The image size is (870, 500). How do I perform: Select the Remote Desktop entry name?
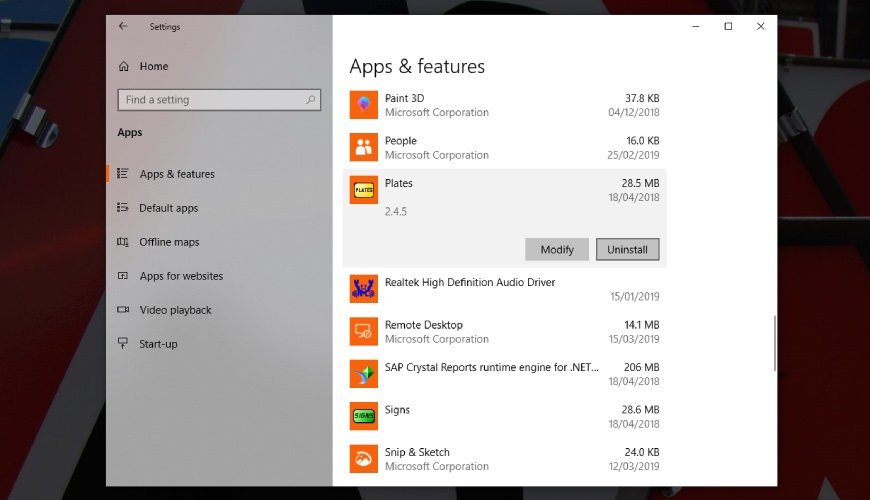coord(424,325)
